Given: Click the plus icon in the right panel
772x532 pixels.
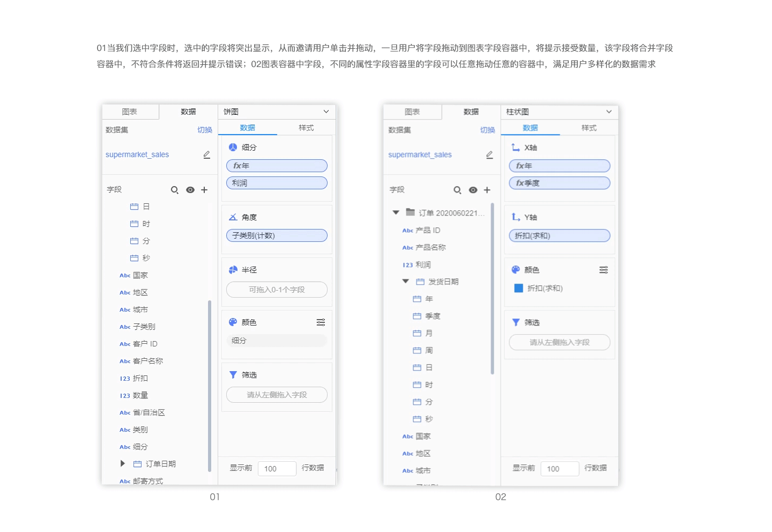Looking at the screenshot, I should pos(487,190).
